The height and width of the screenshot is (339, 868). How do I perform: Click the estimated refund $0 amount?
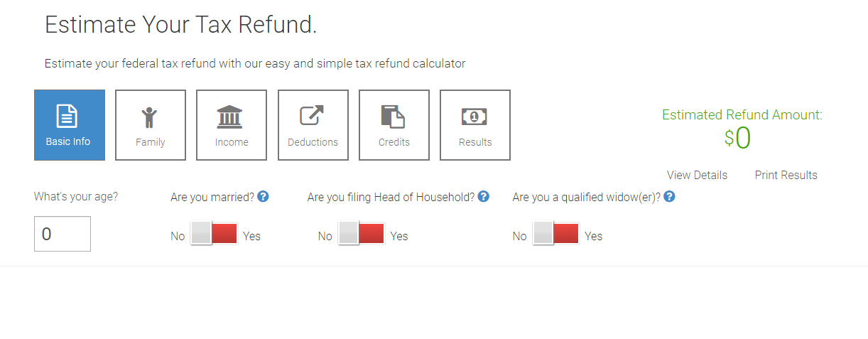(x=737, y=138)
